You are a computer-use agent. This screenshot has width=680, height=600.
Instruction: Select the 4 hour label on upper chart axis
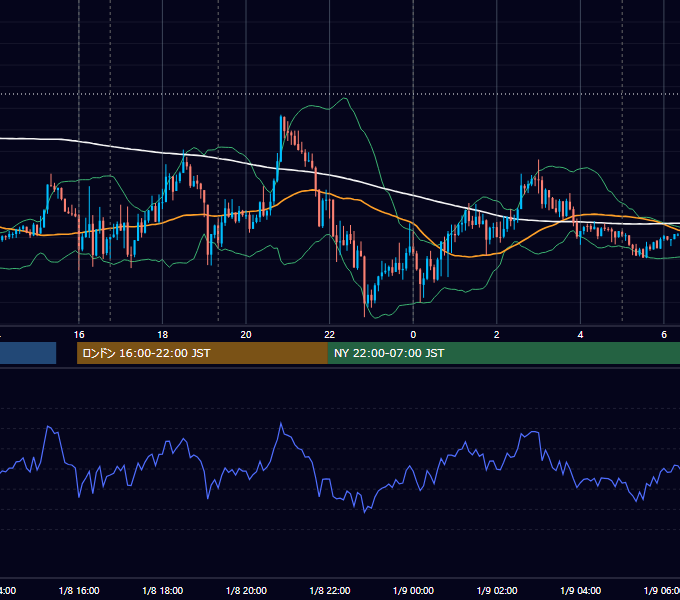tap(580, 335)
